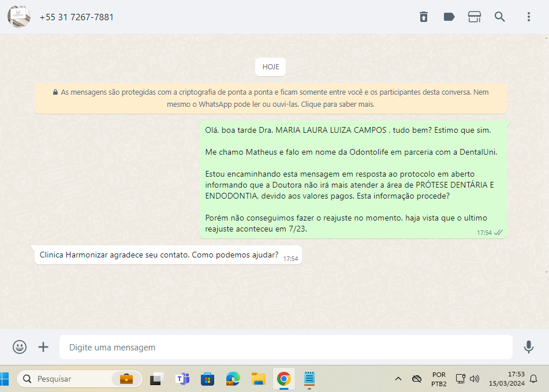Click the cloud sync tray icon

tap(417, 379)
